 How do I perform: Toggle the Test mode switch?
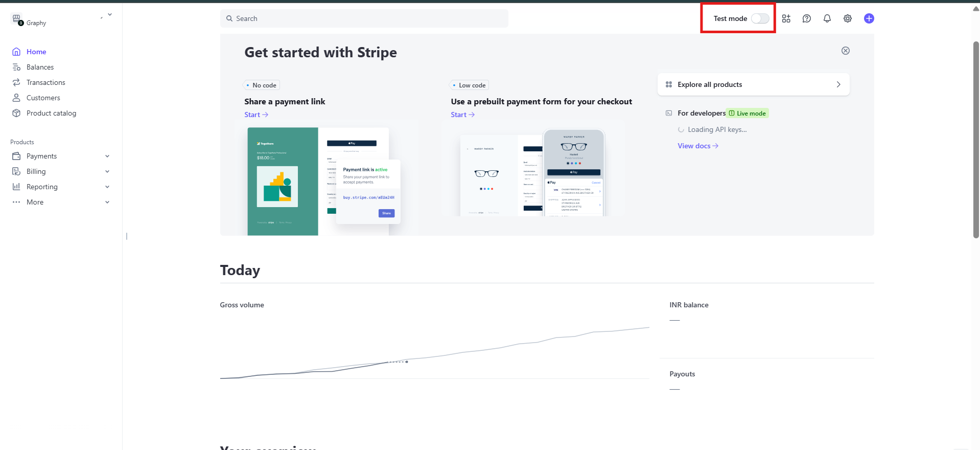760,18
